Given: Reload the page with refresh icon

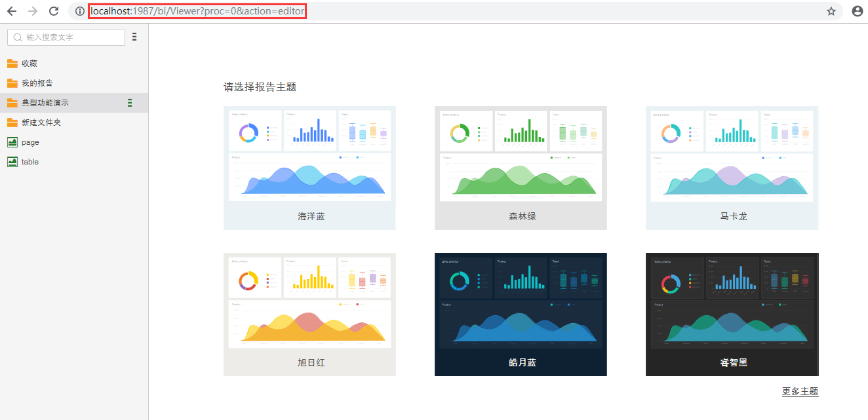Looking at the screenshot, I should 54,11.
